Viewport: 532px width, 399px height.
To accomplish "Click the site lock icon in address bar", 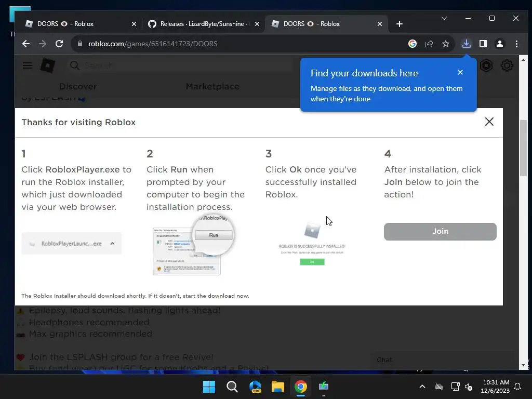I will click(80, 44).
